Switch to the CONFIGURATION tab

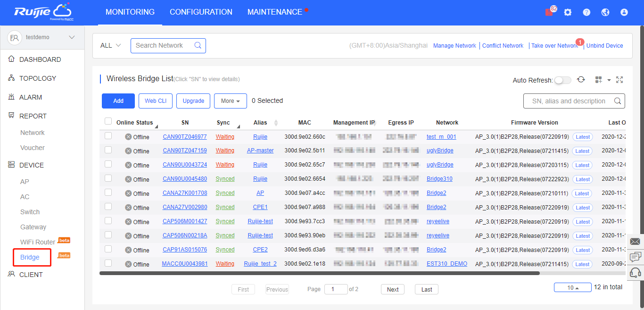[x=201, y=12]
